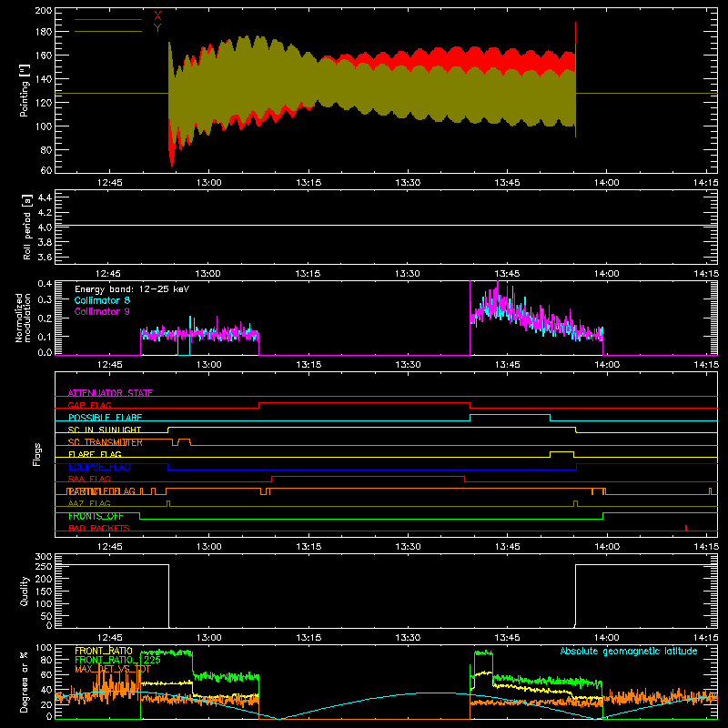Click the overlapped PARTICLE_FLAG label
This screenshot has width=728, height=728.
pyautogui.click(x=101, y=491)
